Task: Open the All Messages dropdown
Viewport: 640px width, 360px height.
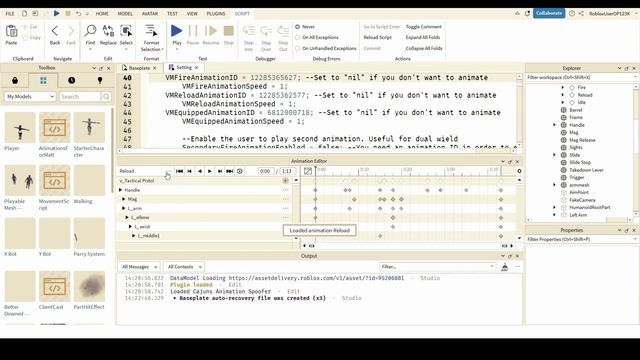Action: [x=139, y=267]
